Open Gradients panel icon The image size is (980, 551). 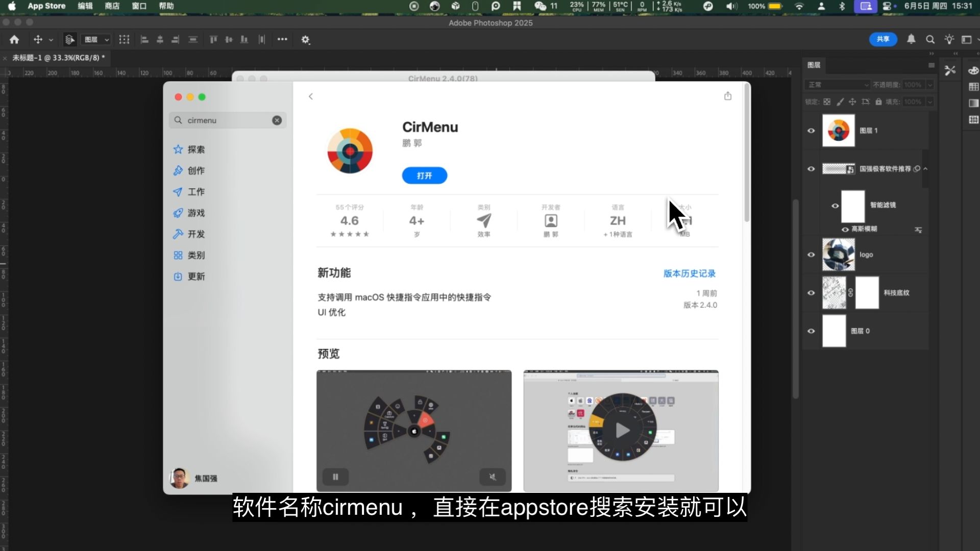(973, 103)
